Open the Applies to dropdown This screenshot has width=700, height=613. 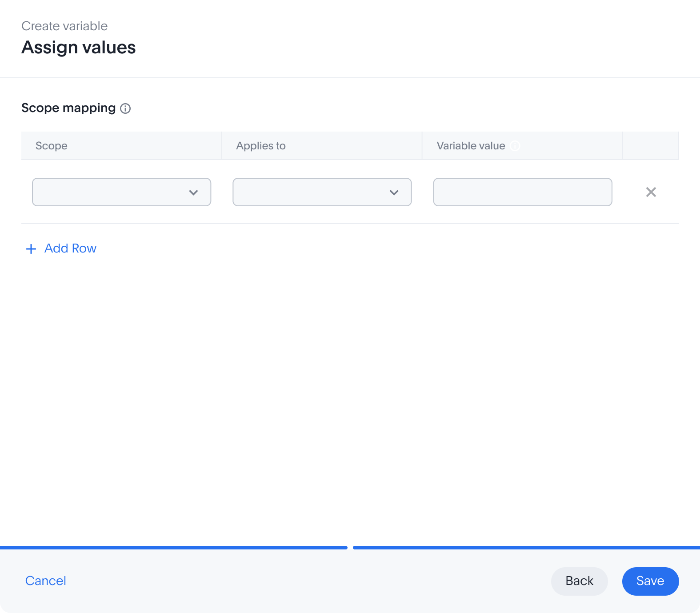click(x=322, y=192)
